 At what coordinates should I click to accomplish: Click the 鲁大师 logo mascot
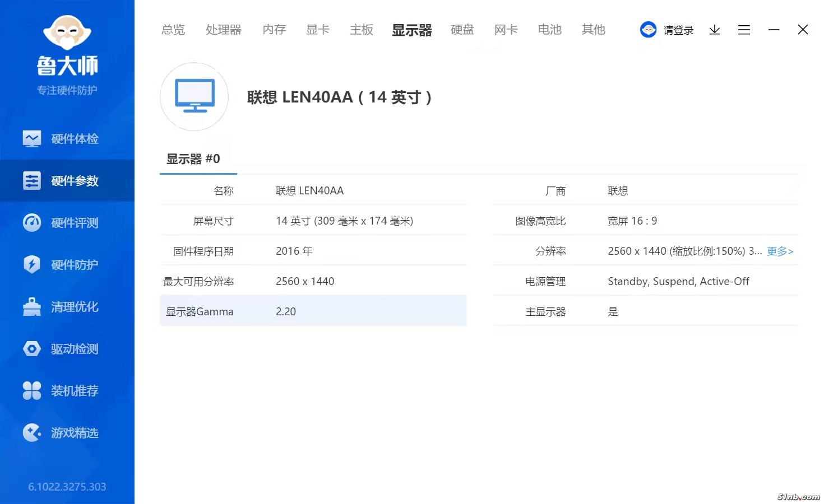pyautogui.click(x=67, y=33)
